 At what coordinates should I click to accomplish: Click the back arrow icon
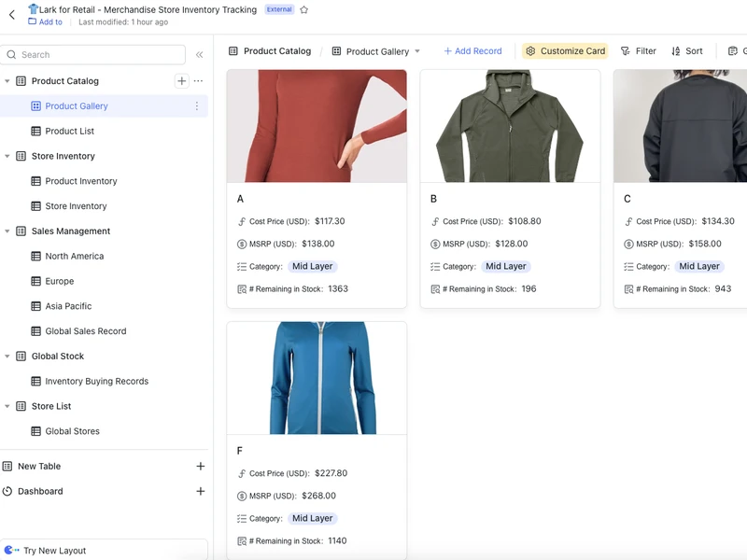pyautogui.click(x=12, y=14)
